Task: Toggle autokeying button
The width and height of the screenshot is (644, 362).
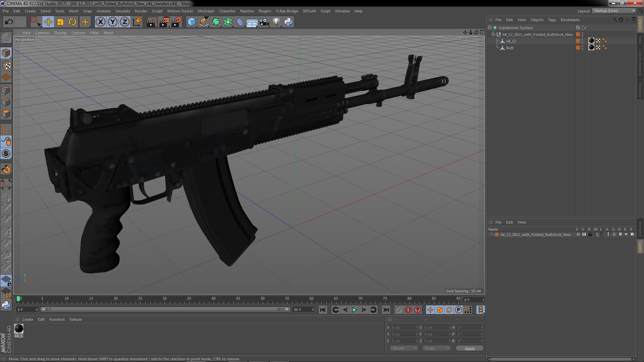Action: 408,310
